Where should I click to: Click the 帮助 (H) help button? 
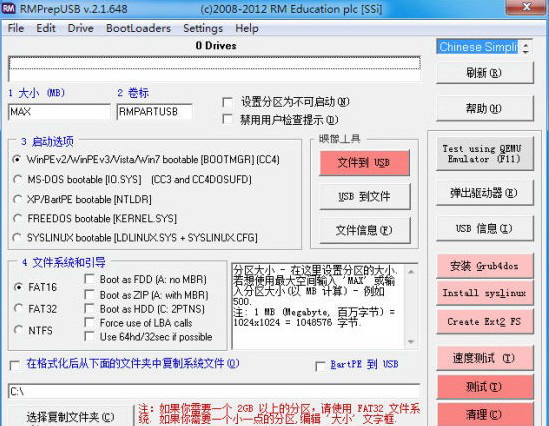485,109
